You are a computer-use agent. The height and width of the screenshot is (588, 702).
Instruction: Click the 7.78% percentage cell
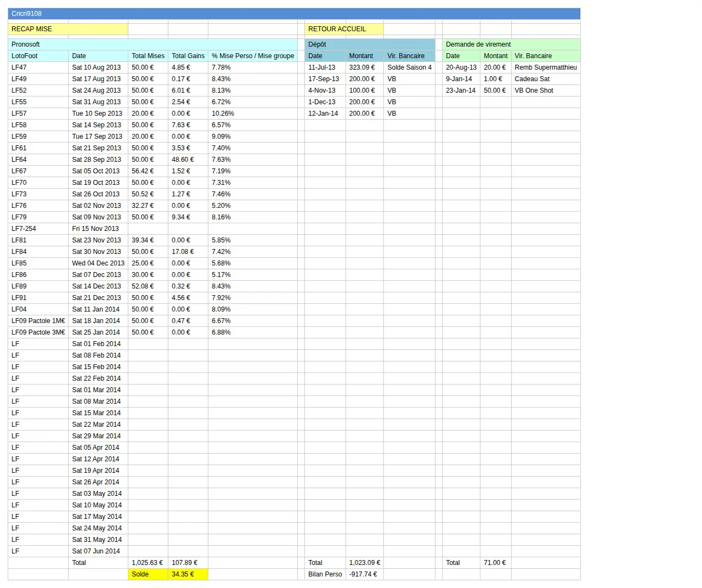coord(253,67)
